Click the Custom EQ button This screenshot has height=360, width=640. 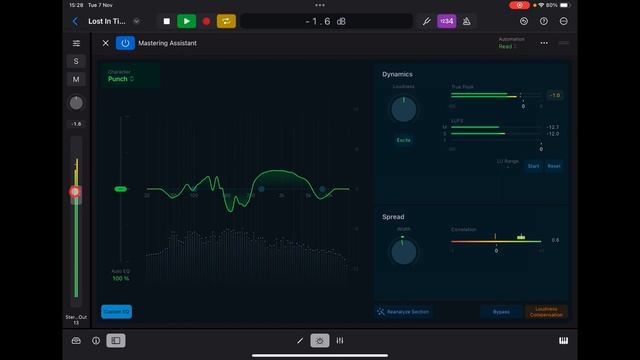(x=116, y=311)
